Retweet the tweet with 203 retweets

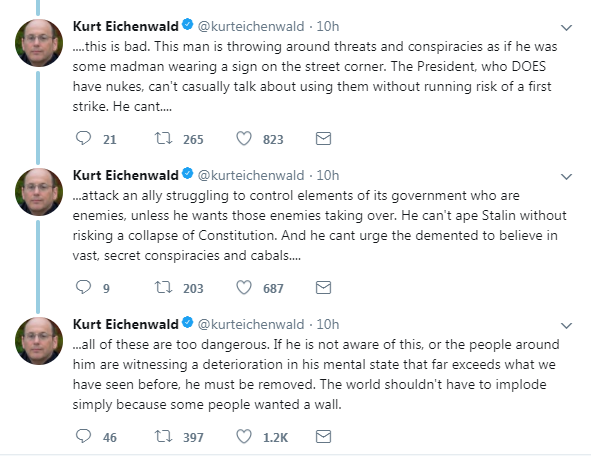[x=164, y=288]
